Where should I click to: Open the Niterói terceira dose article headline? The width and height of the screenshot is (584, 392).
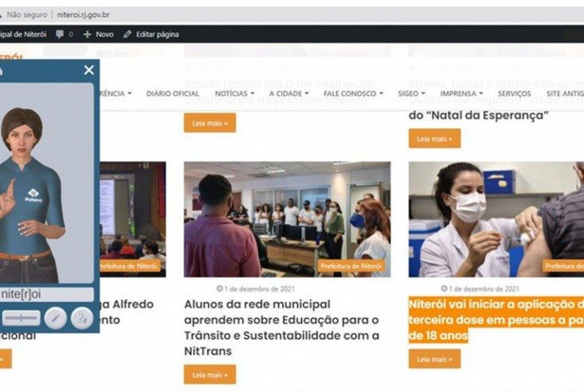(496, 319)
